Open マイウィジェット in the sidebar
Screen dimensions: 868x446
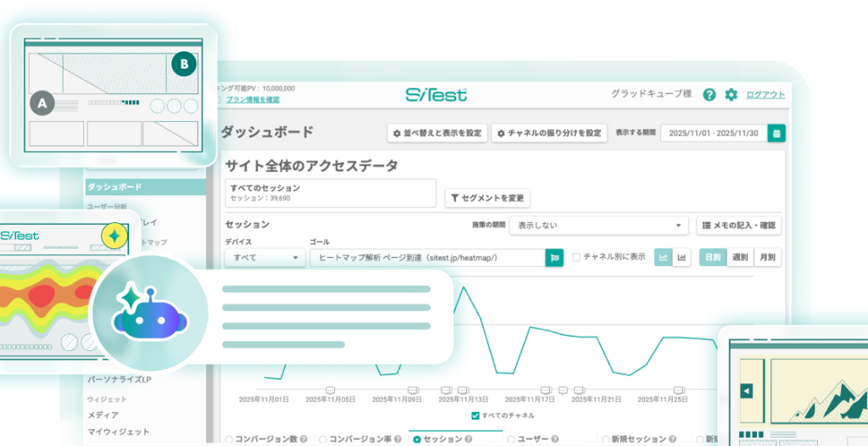(119, 432)
